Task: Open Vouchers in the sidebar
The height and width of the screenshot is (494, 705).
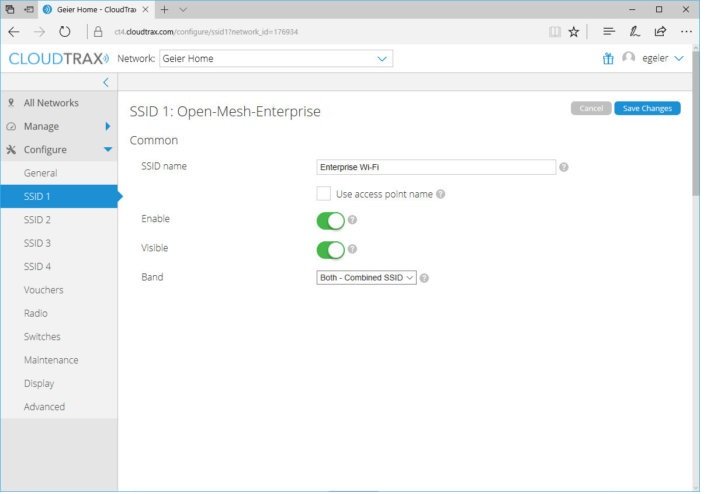Action: 44,290
